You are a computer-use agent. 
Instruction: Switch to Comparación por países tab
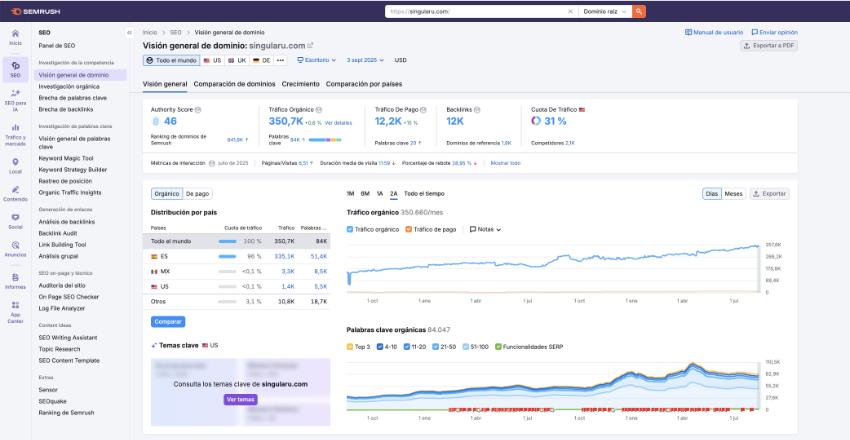click(364, 84)
